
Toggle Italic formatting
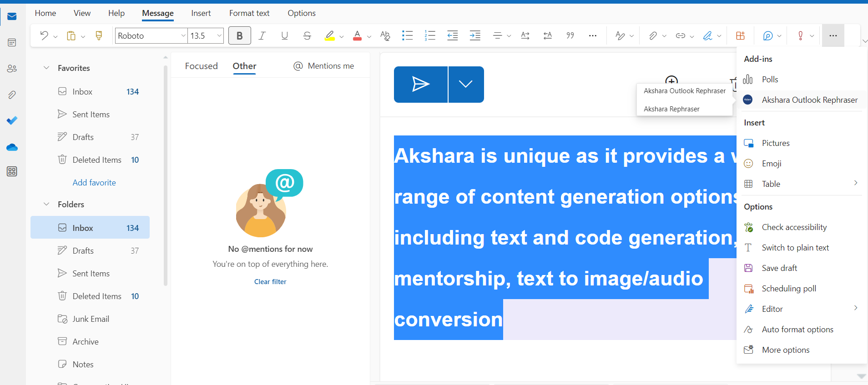click(262, 35)
